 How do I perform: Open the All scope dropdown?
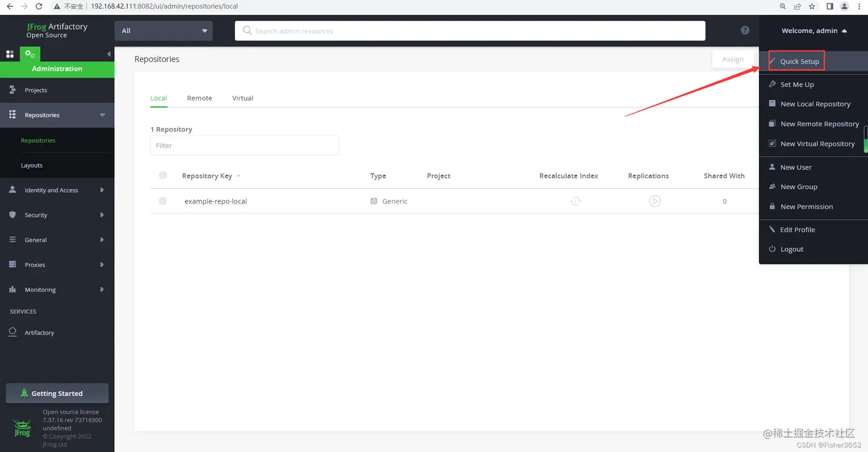point(164,30)
